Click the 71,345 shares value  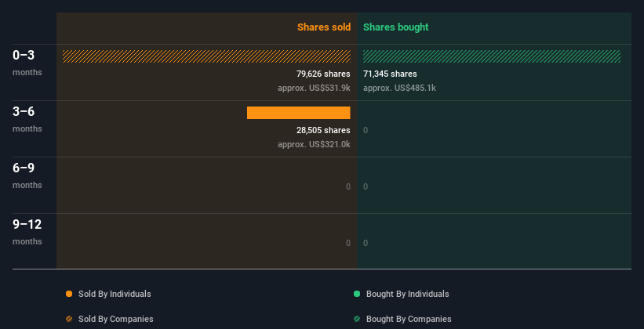click(390, 74)
